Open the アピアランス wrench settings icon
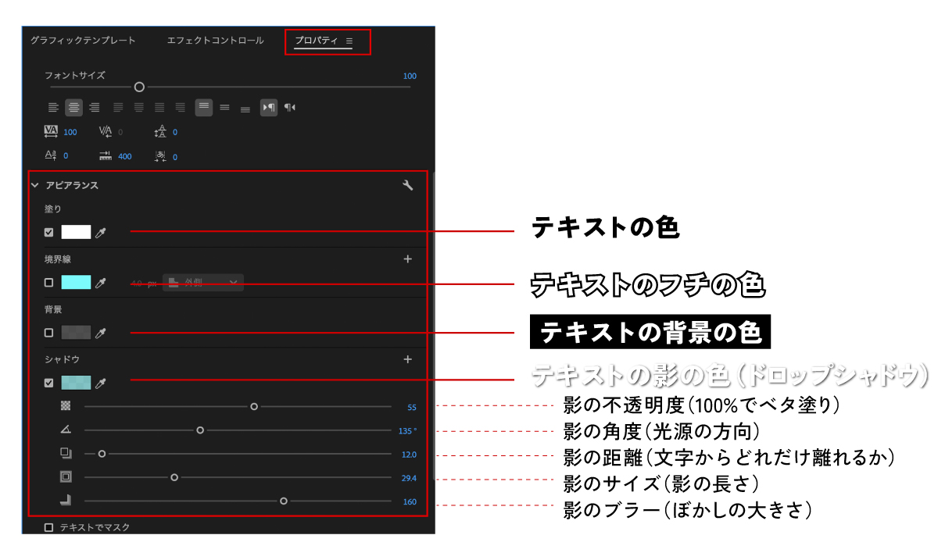 (x=407, y=185)
